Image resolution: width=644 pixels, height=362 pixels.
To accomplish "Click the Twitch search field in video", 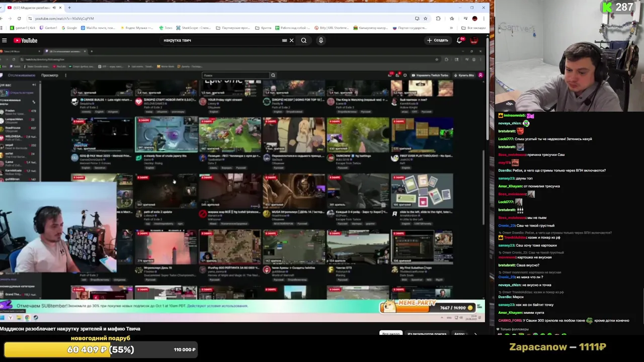I will coord(235,75).
